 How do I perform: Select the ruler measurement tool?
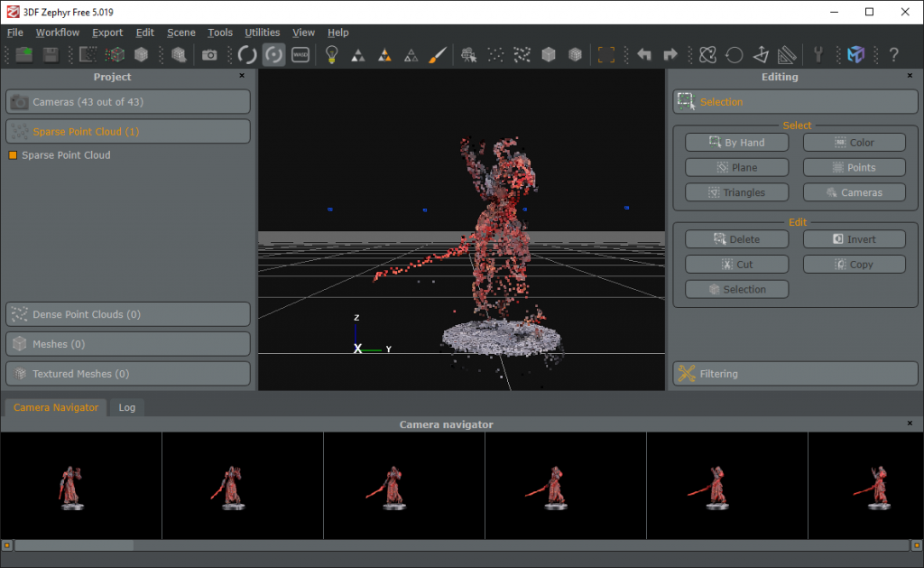coord(788,54)
